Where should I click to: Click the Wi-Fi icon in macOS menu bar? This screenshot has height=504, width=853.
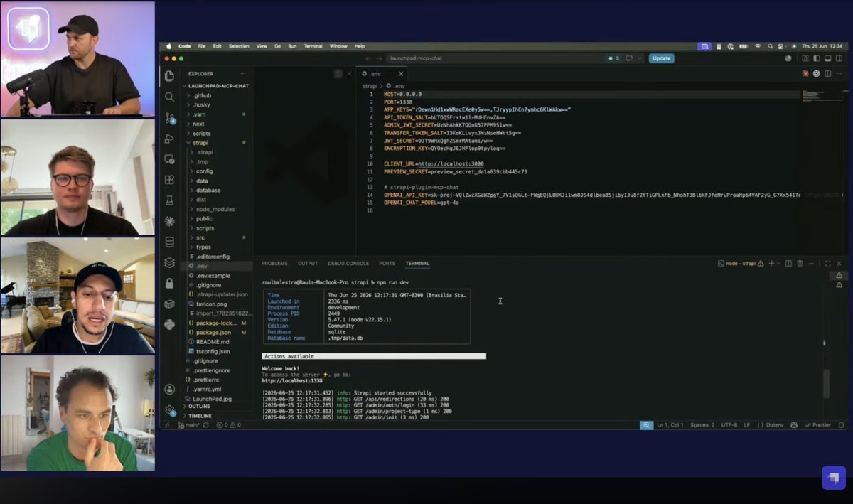(758, 46)
